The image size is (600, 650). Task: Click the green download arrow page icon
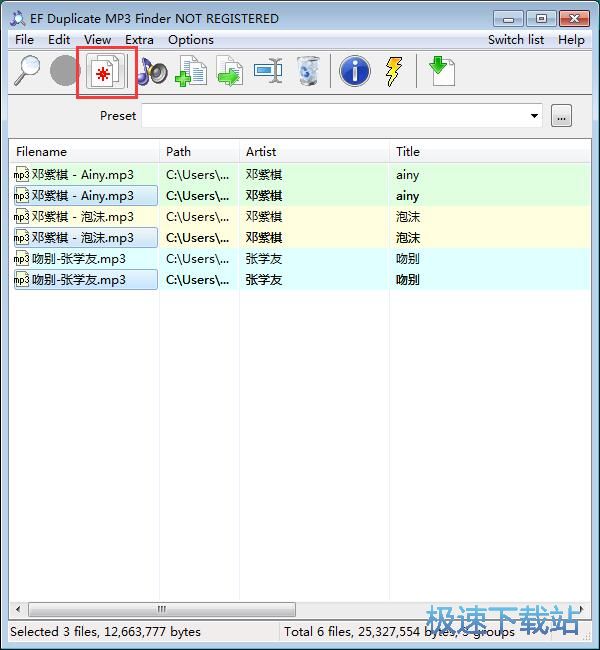click(x=442, y=71)
